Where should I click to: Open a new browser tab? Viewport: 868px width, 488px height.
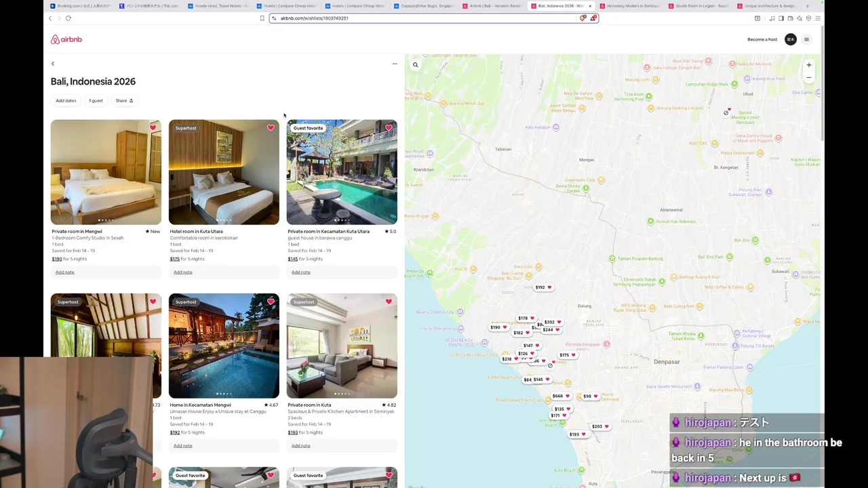coord(807,5)
